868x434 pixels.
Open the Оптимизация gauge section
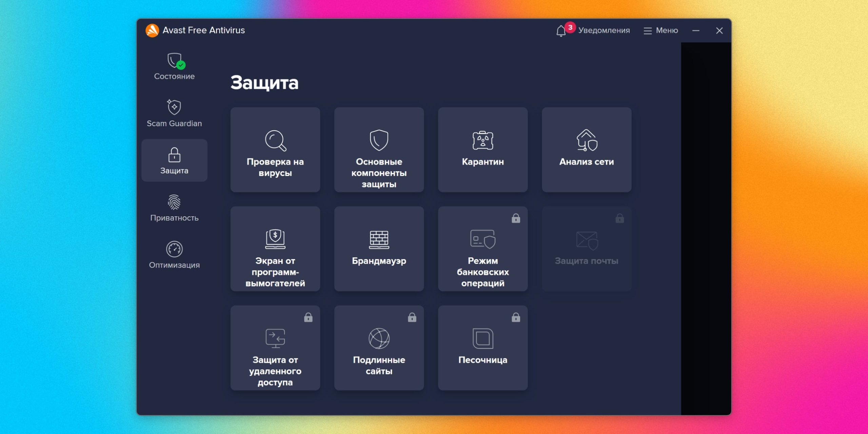[174, 254]
